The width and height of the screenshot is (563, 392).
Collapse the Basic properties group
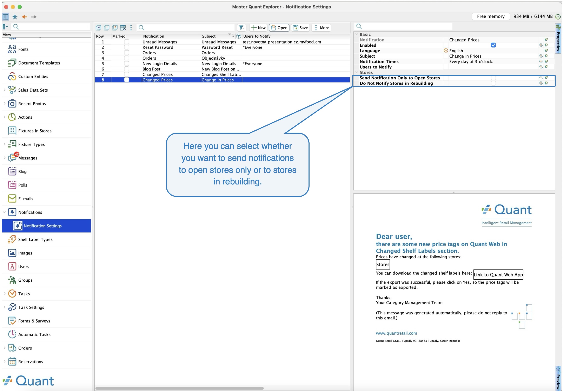pos(357,34)
